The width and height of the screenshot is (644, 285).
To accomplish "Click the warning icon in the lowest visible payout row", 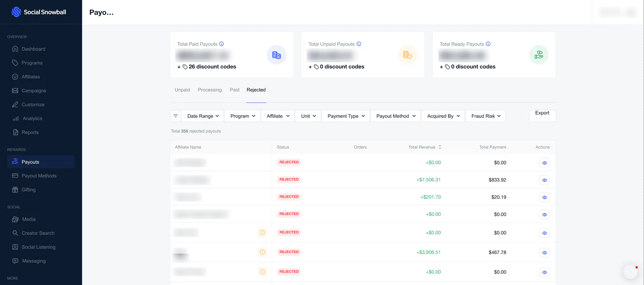I will tap(262, 272).
